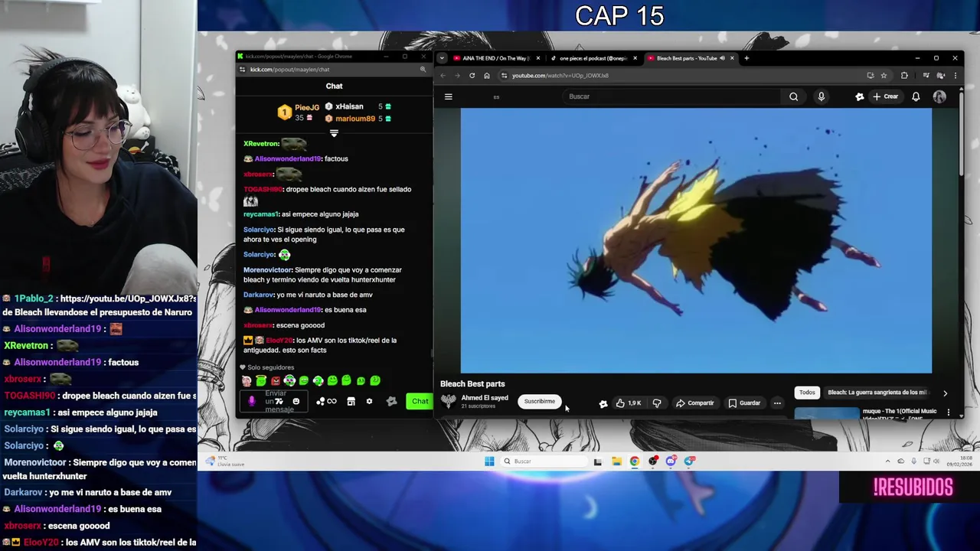Open the Kick chat settings gear

[x=369, y=401]
